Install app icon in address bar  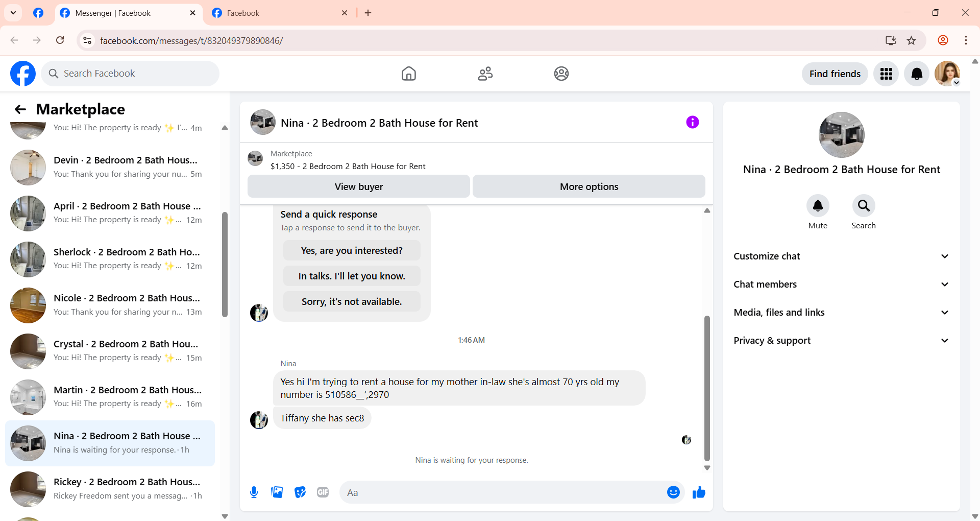tap(891, 40)
